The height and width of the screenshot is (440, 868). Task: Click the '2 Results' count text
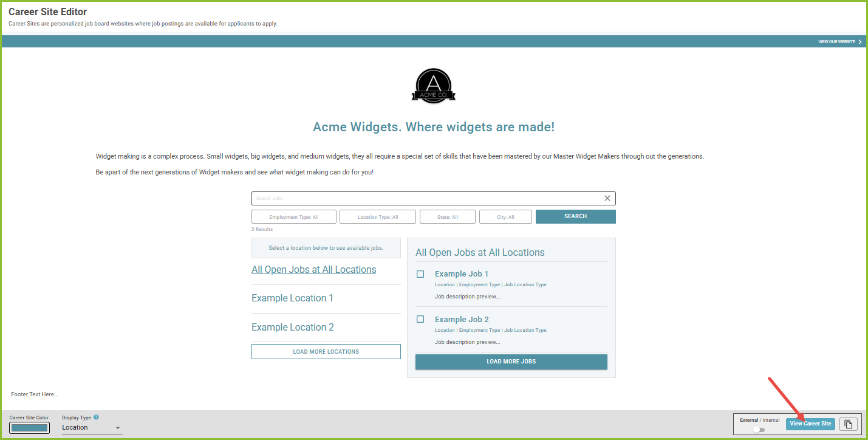pos(262,229)
